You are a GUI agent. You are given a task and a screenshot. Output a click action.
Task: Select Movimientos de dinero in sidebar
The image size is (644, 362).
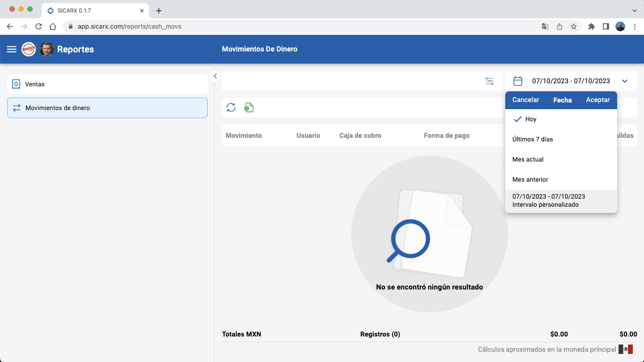(107, 108)
